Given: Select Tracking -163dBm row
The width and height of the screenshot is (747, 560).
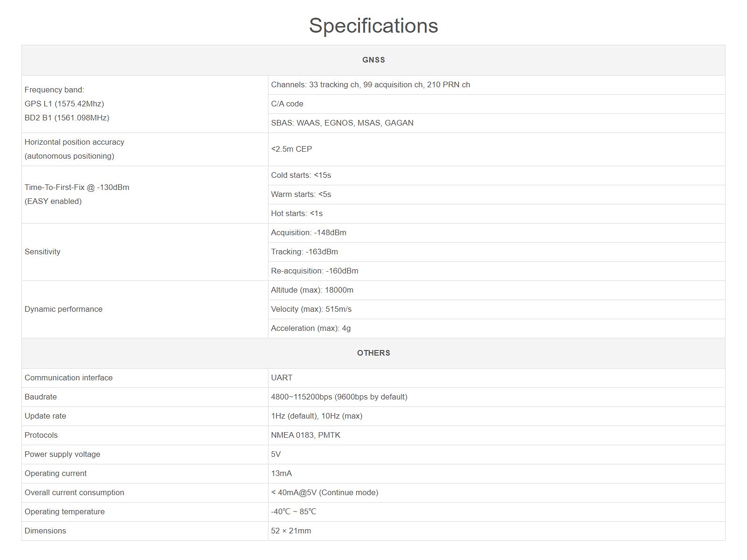Looking at the screenshot, I should pos(496,252).
